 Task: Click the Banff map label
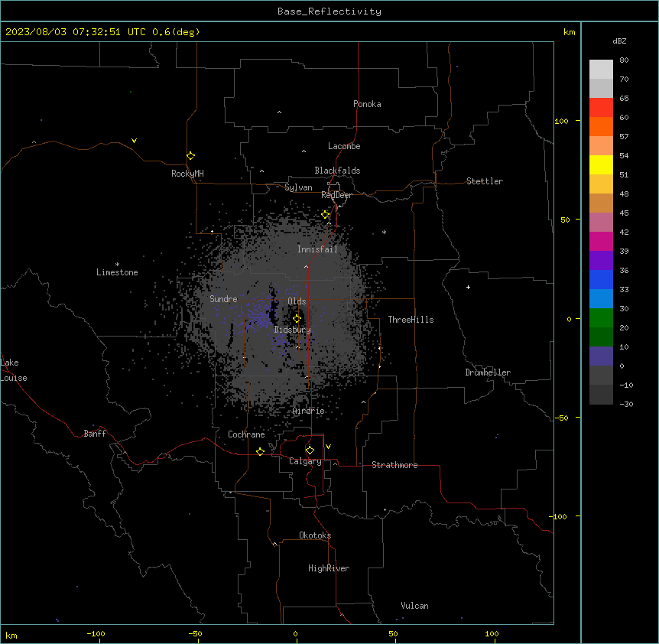95,434
